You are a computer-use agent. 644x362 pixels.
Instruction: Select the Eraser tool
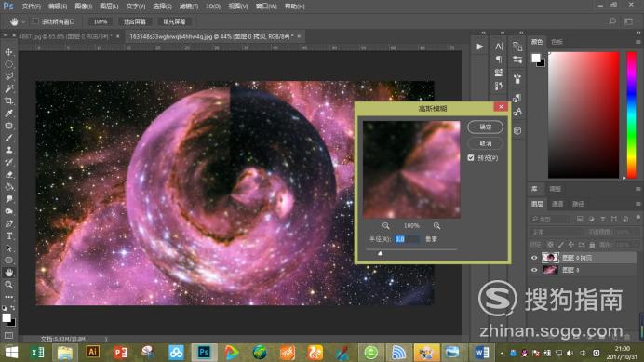click(x=8, y=175)
